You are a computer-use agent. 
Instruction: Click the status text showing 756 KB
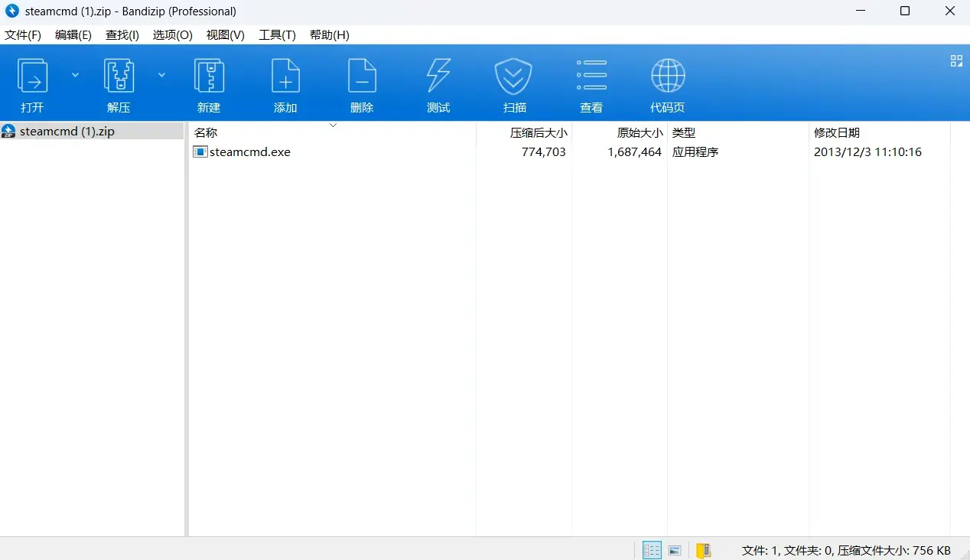pyautogui.click(x=846, y=550)
